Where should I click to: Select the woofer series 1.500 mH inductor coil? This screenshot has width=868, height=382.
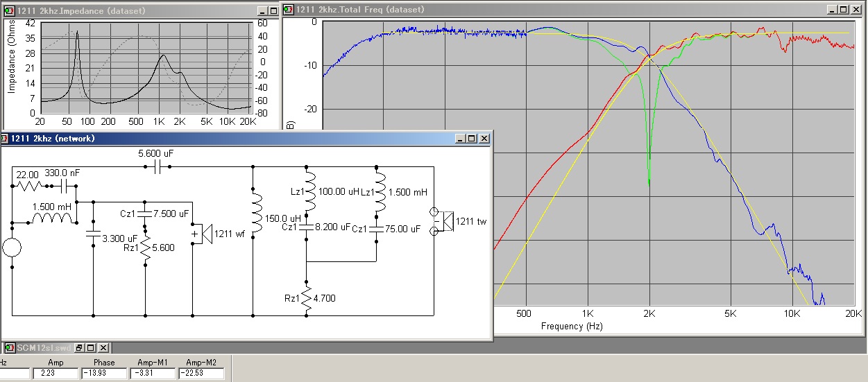point(53,218)
